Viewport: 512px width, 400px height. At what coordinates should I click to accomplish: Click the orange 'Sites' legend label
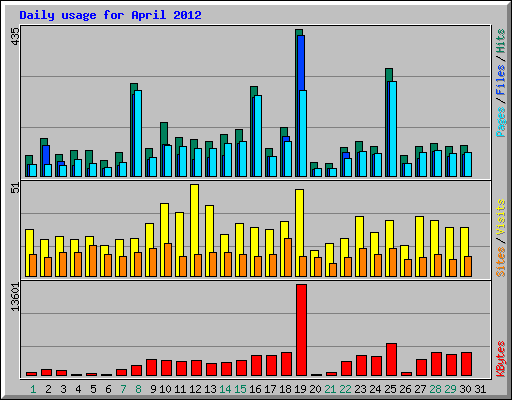(x=500, y=262)
